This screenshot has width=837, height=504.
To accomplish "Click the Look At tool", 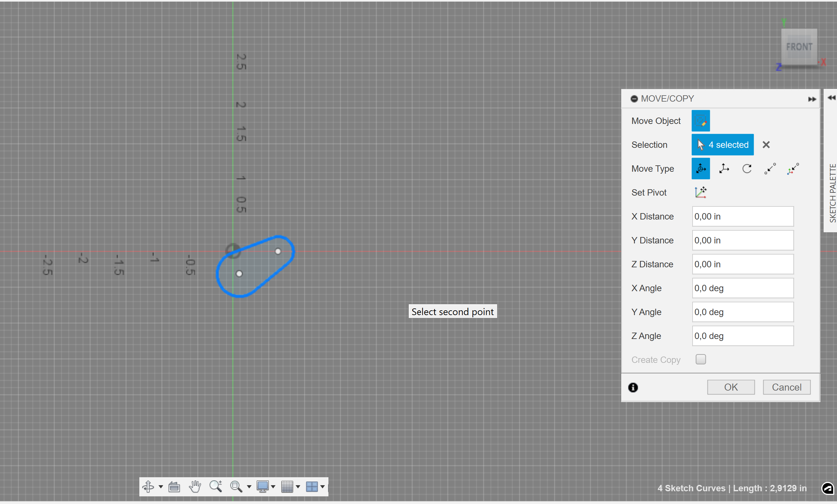I will (174, 487).
